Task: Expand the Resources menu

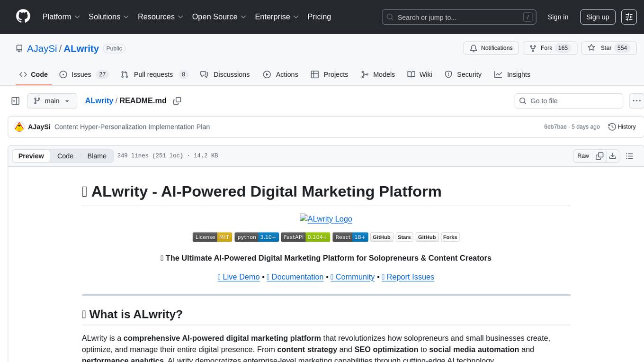Action: tap(161, 17)
